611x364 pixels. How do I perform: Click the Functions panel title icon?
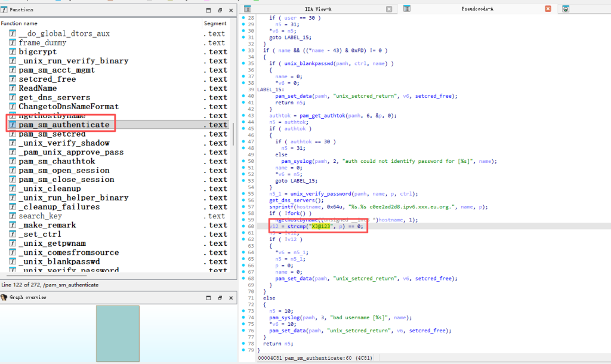(x=4, y=10)
